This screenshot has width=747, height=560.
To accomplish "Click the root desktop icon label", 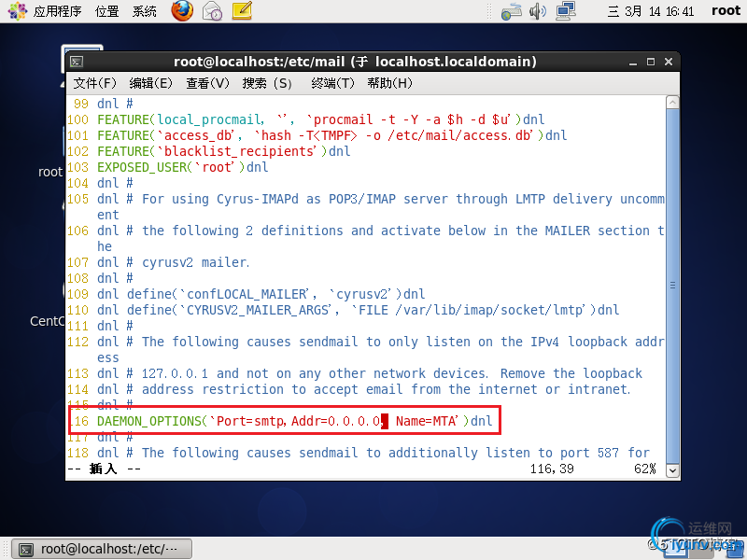I will (x=50, y=172).
